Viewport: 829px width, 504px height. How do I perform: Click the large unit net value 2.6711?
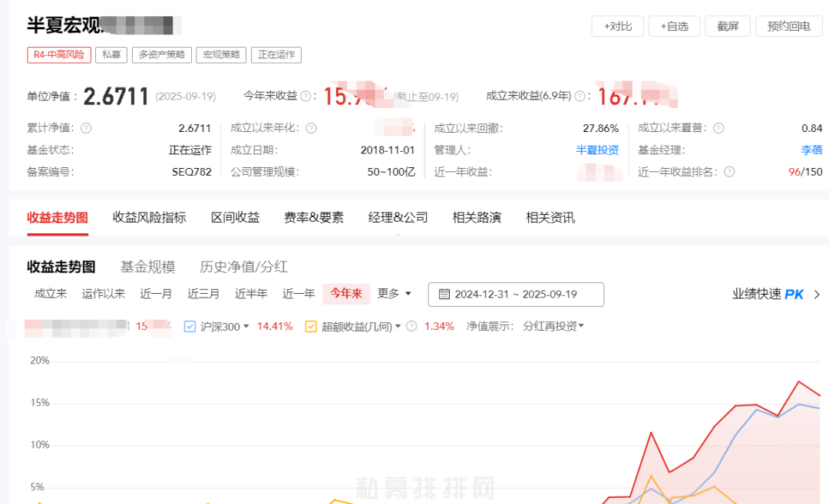tap(116, 96)
